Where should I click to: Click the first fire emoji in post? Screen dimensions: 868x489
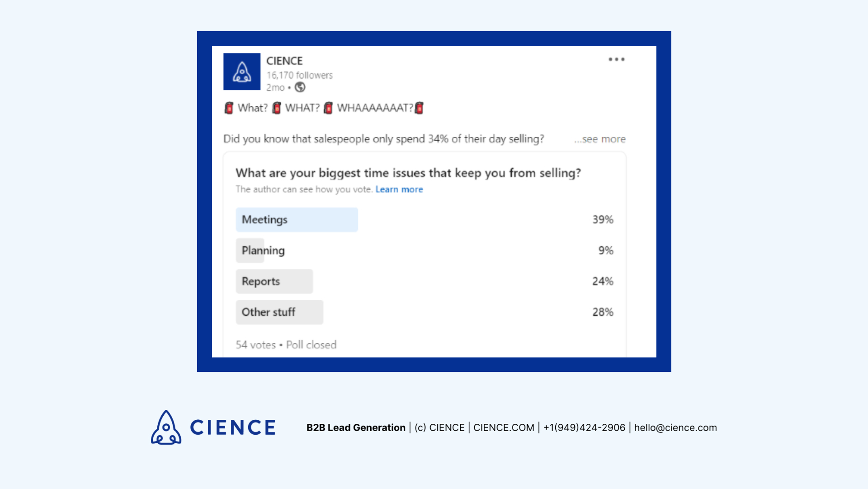pyautogui.click(x=229, y=108)
